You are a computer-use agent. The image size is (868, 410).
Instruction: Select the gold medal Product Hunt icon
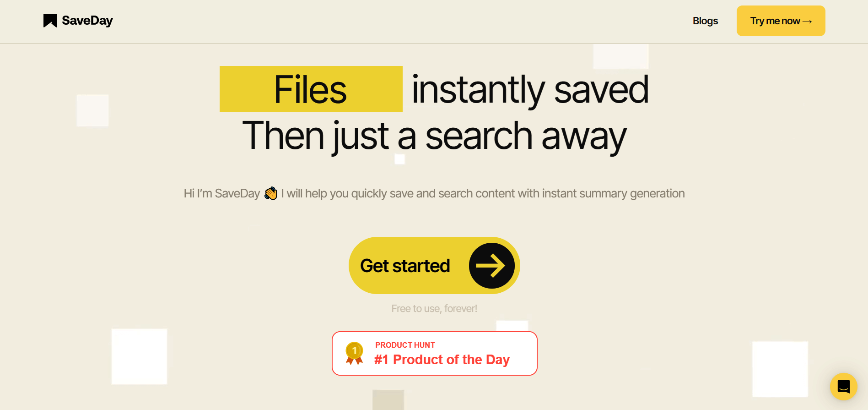(353, 353)
